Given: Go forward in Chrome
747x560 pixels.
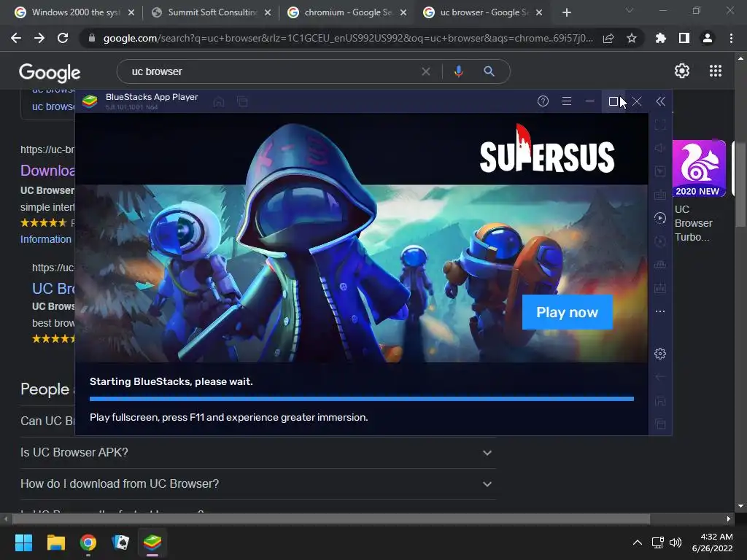Looking at the screenshot, I should (x=39, y=38).
